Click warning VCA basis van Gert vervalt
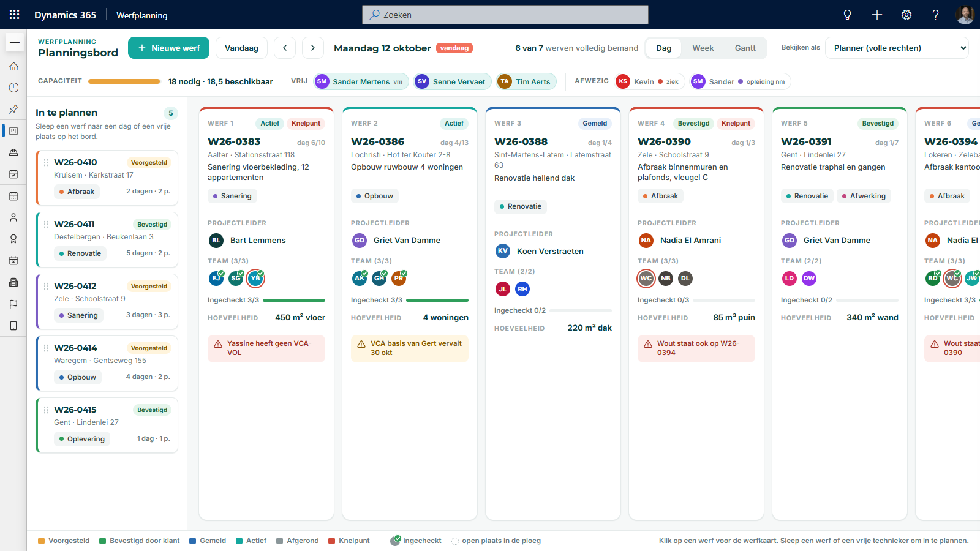This screenshot has width=980, height=551. click(x=410, y=348)
